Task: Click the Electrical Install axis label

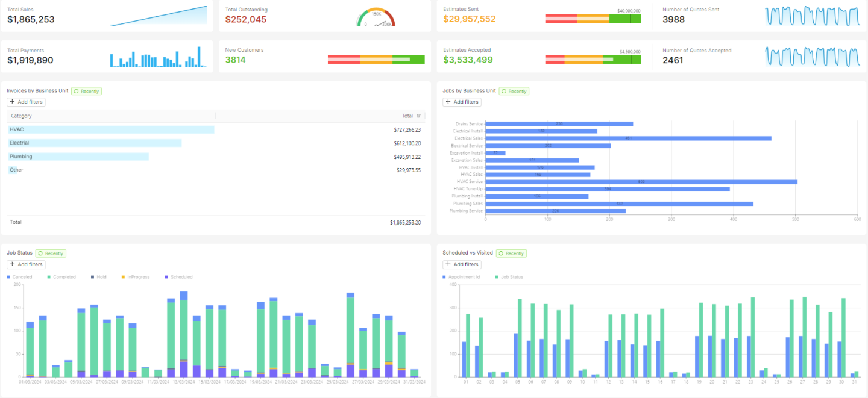Action: [x=468, y=131]
